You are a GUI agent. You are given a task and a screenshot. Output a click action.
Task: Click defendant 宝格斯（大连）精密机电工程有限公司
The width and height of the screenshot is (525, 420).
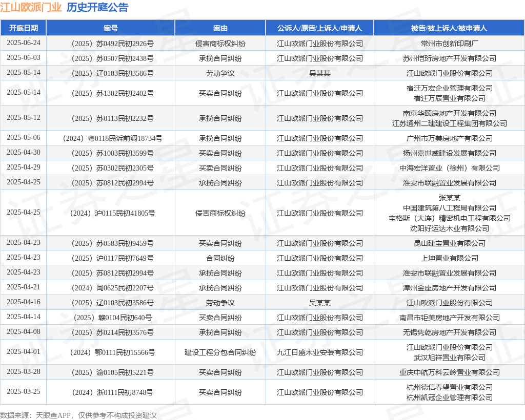449,218
